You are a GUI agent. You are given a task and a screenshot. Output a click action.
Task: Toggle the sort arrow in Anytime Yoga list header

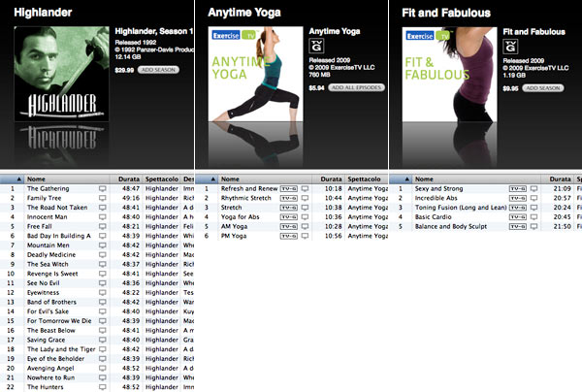click(x=212, y=179)
